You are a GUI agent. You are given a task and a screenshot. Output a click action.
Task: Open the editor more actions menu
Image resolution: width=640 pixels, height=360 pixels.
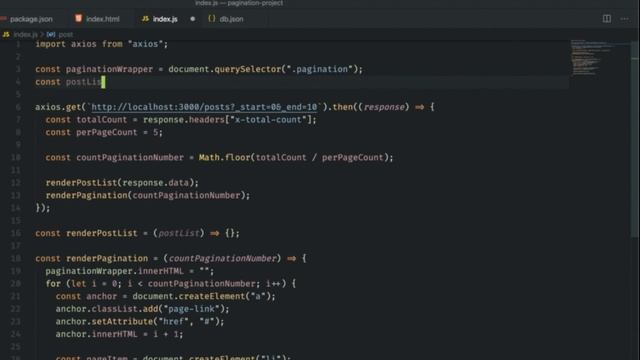click(624, 19)
